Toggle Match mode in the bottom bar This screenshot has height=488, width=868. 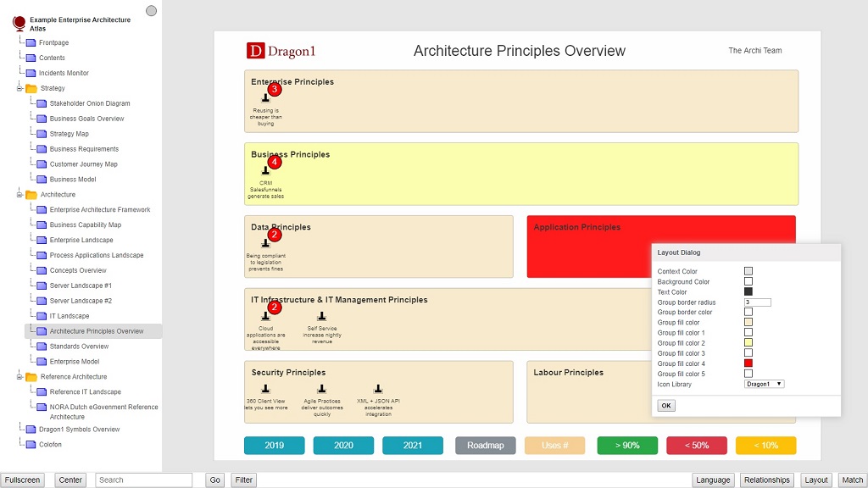(850, 480)
